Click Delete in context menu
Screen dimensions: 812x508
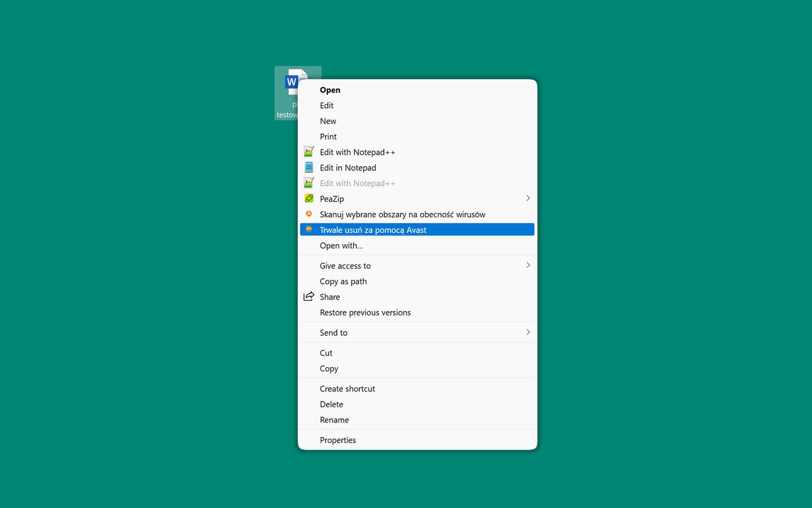click(x=331, y=404)
